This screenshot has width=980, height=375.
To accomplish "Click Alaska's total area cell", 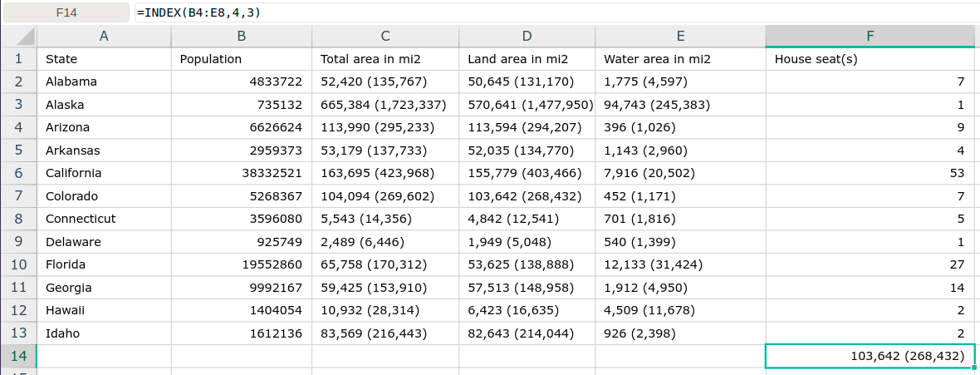I will [385, 105].
